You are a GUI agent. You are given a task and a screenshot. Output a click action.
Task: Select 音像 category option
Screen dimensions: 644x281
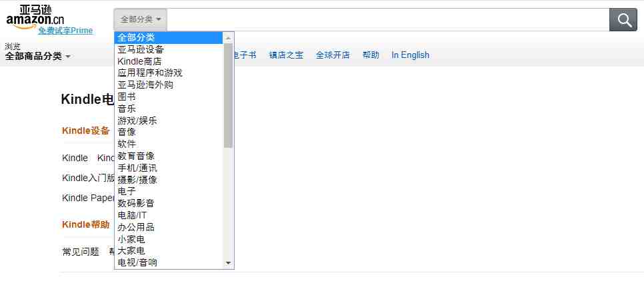pos(169,132)
